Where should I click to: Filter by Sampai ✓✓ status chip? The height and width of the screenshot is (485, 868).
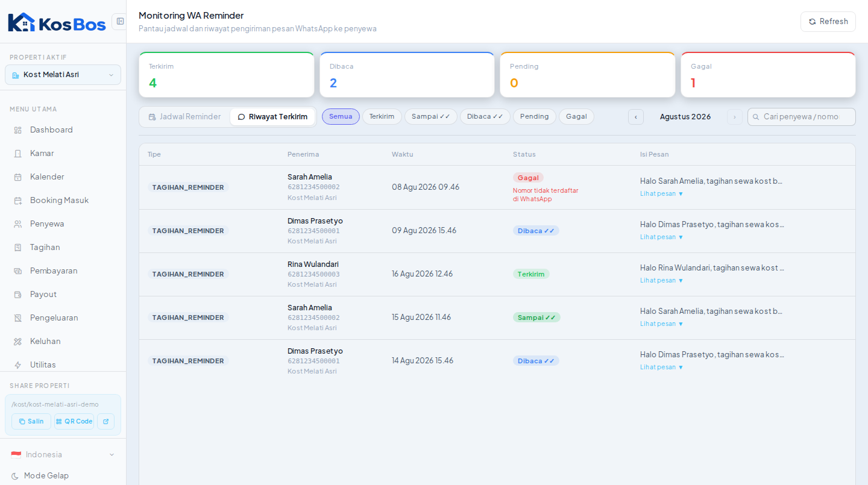(431, 116)
